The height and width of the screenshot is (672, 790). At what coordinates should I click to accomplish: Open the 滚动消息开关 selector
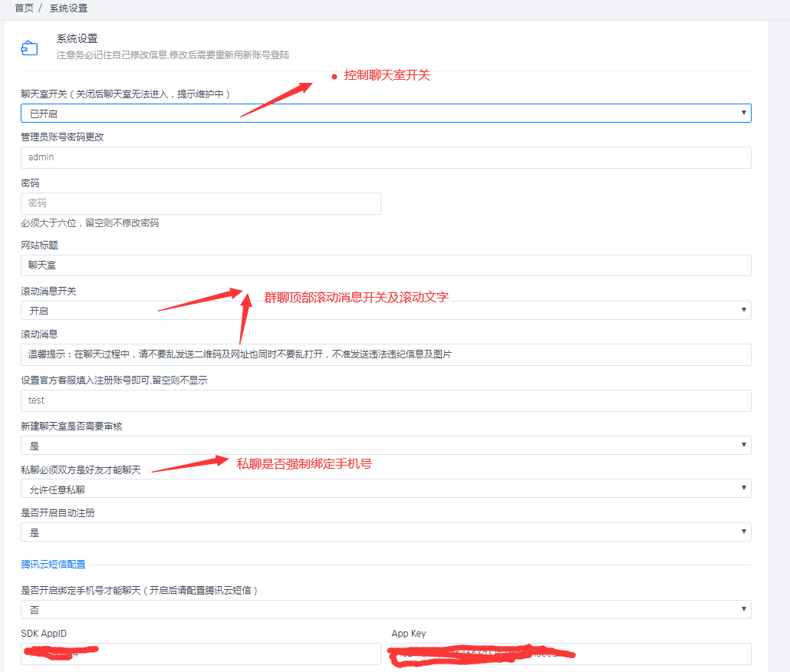(383, 310)
